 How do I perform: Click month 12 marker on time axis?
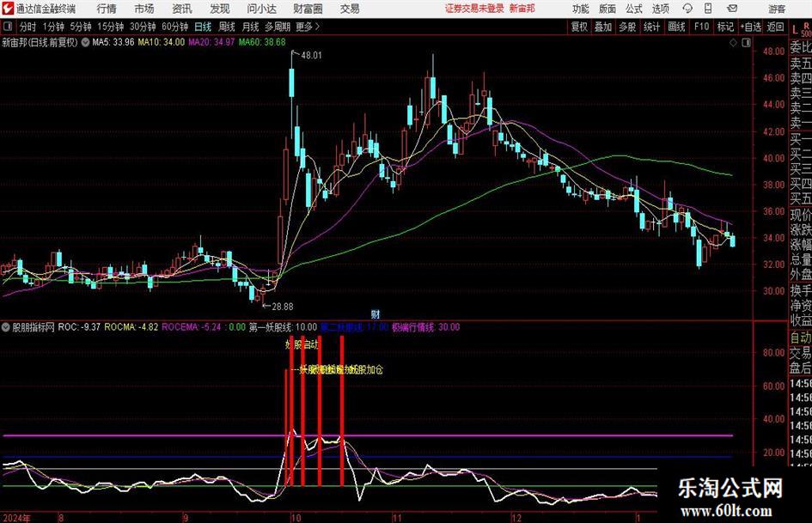516,518
